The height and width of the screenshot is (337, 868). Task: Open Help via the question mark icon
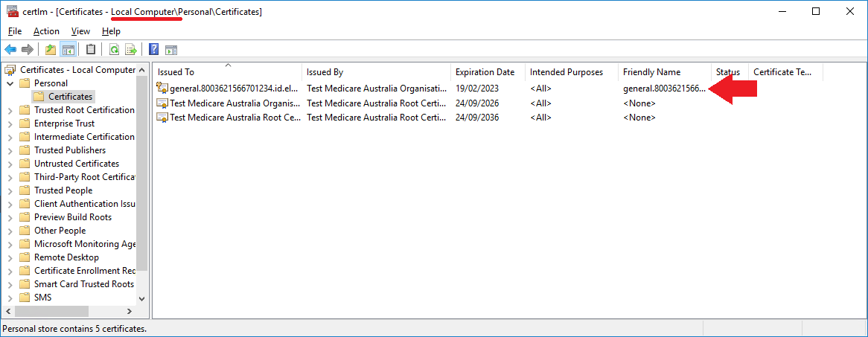click(x=154, y=50)
